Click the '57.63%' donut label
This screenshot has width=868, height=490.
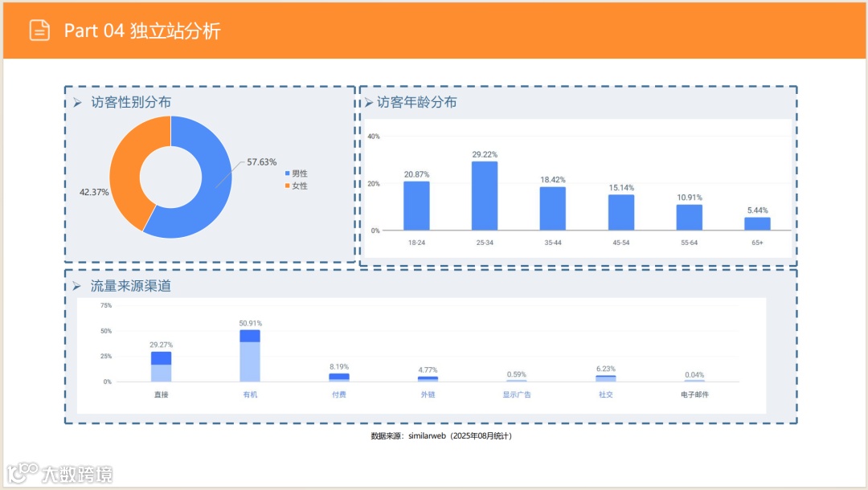point(261,162)
